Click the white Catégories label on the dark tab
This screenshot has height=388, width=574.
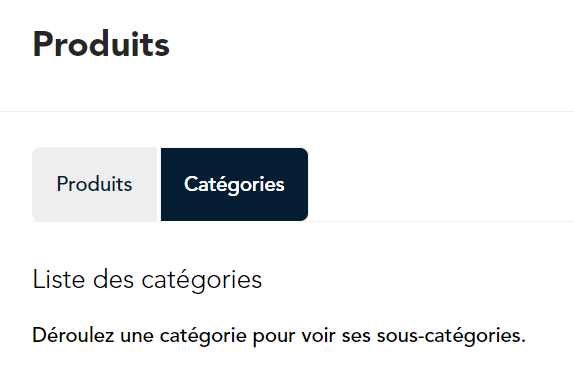click(x=234, y=184)
